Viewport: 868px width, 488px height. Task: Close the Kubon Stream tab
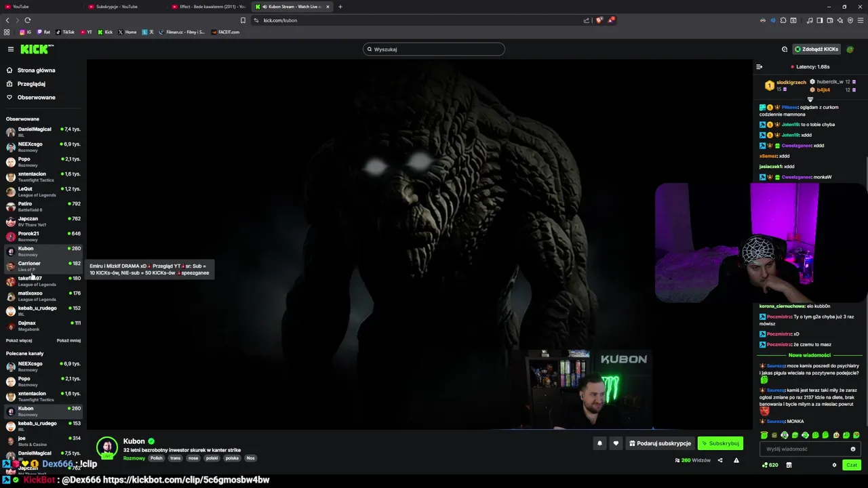328,7
